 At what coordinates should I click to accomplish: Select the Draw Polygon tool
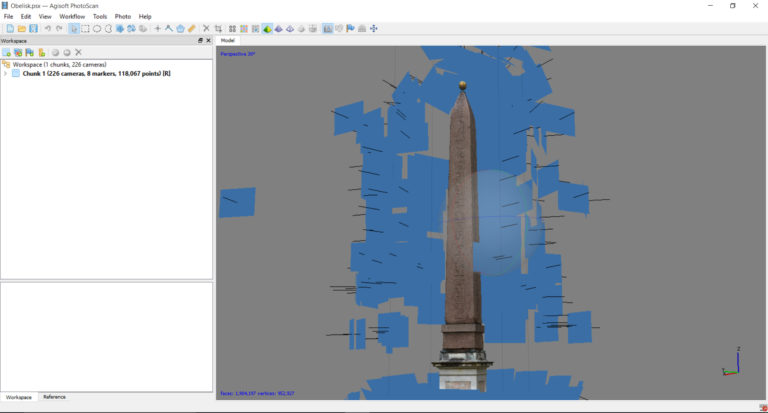click(180, 28)
